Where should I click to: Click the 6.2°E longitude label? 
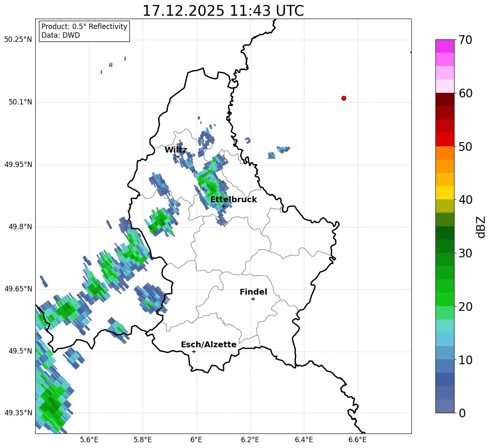click(x=250, y=440)
